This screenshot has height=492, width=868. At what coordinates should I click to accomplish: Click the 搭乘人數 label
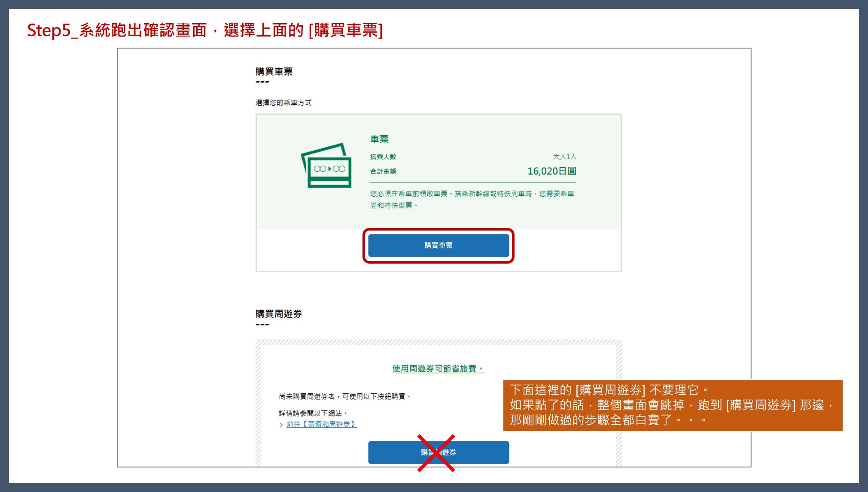(383, 157)
